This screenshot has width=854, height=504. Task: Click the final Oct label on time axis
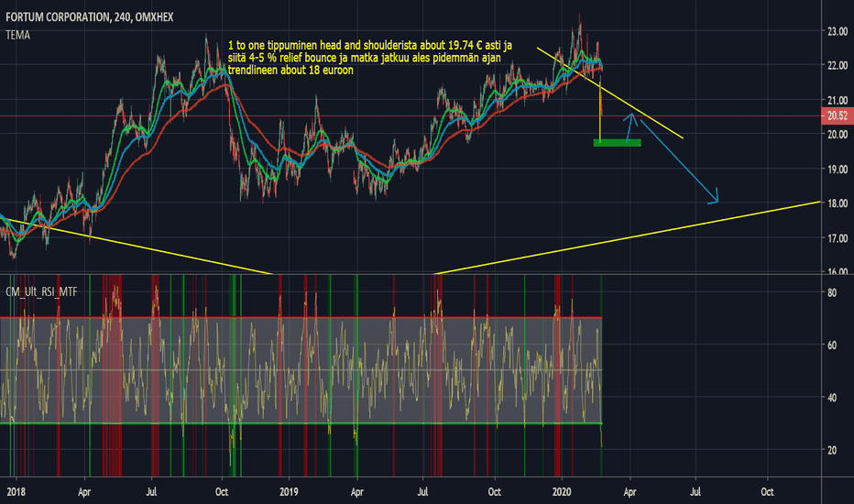coord(767,492)
